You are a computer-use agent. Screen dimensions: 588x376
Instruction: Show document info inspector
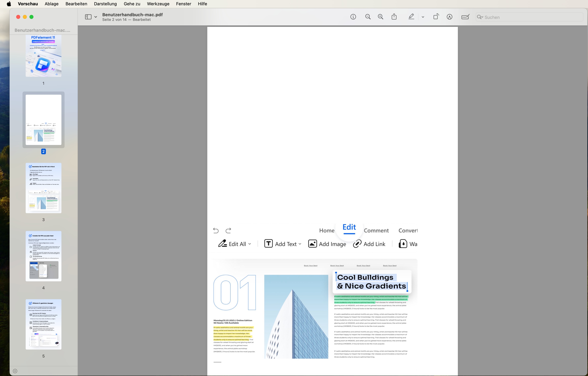[353, 17]
